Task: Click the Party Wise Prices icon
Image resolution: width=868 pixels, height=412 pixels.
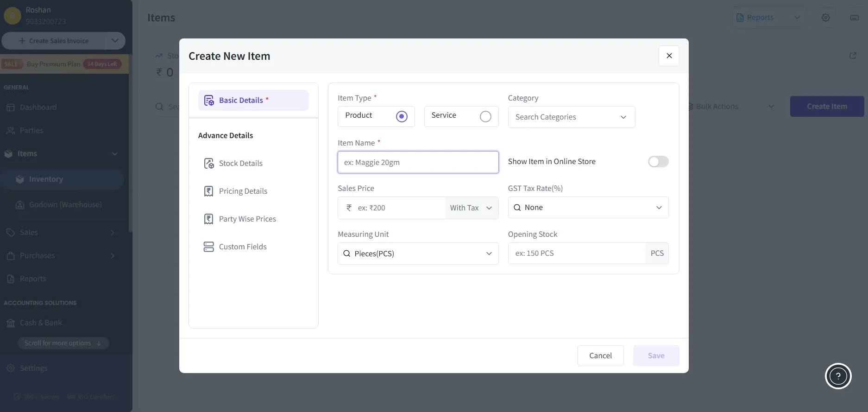Action: coord(209,219)
